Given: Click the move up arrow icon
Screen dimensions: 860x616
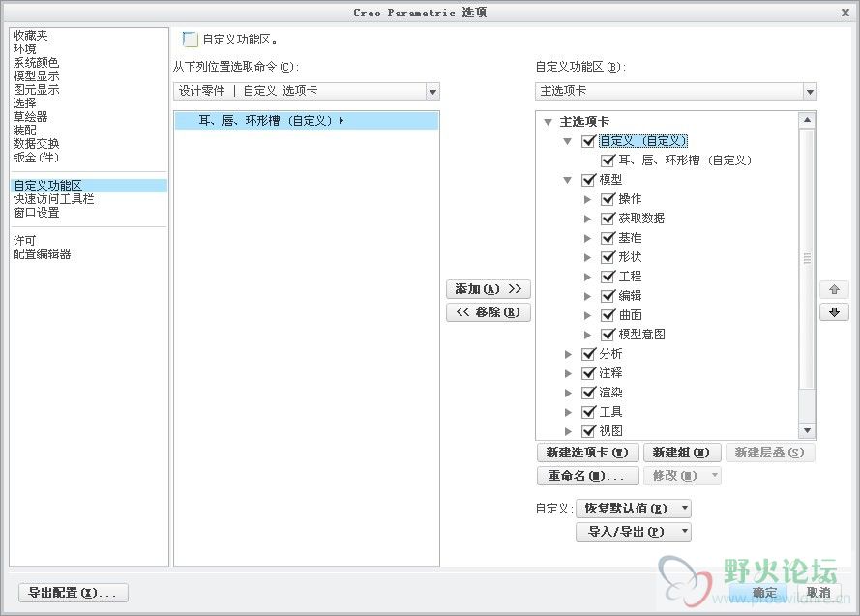Looking at the screenshot, I should click(834, 289).
